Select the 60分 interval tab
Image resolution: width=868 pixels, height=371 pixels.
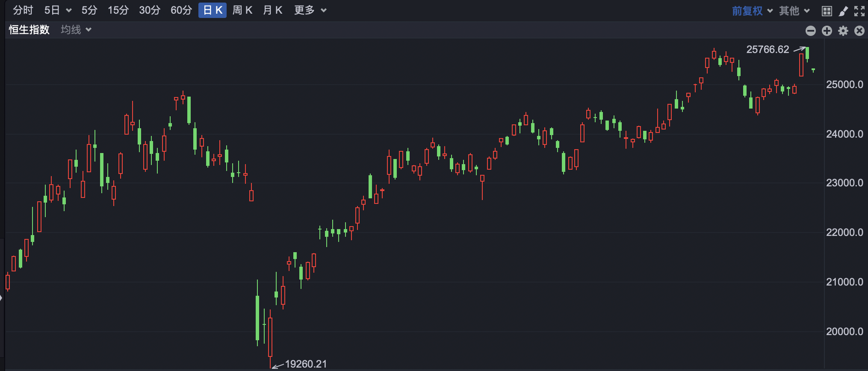click(181, 10)
